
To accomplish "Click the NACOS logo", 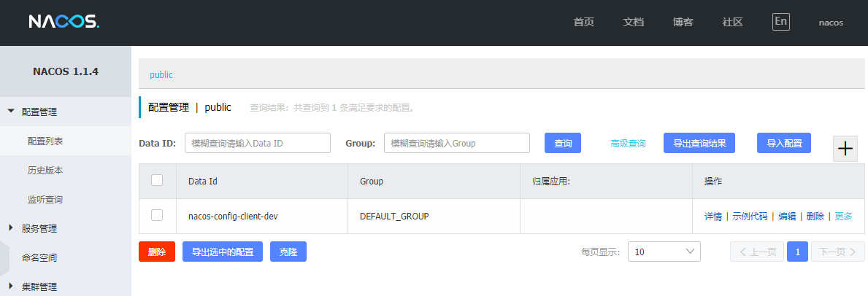I will (x=64, y=22).
